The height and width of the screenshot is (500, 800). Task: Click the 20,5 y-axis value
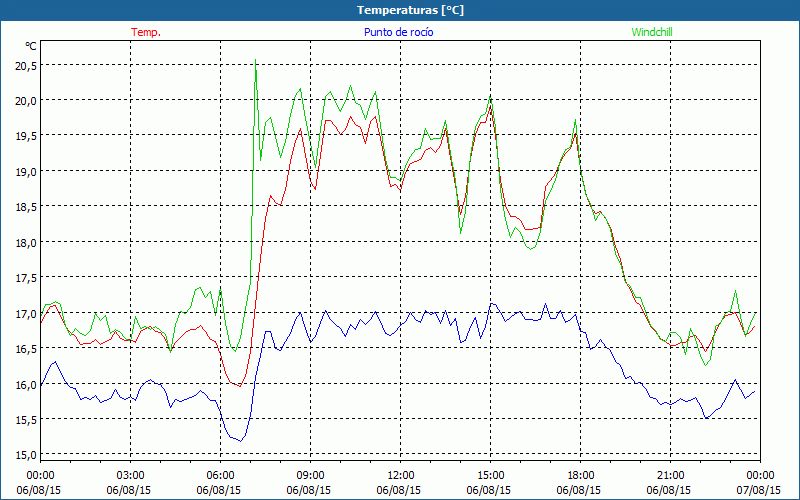26,66
